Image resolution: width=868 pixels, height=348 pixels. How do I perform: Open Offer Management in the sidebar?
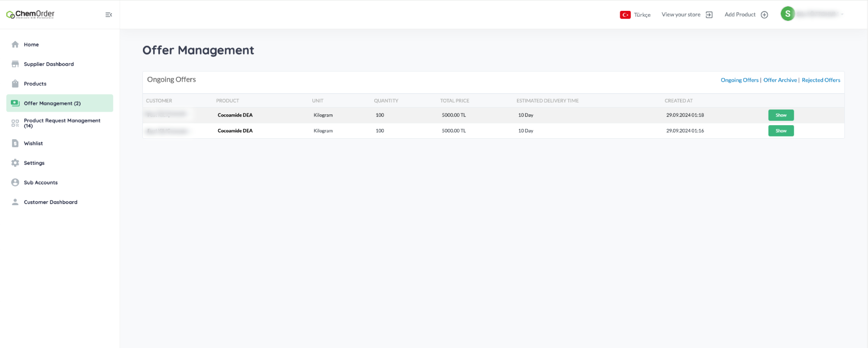pyautogui.click(x=52, y=103)
